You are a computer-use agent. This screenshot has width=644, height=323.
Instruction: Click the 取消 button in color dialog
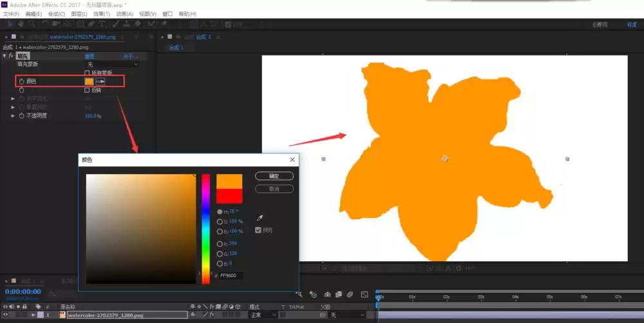click(274, 189)
